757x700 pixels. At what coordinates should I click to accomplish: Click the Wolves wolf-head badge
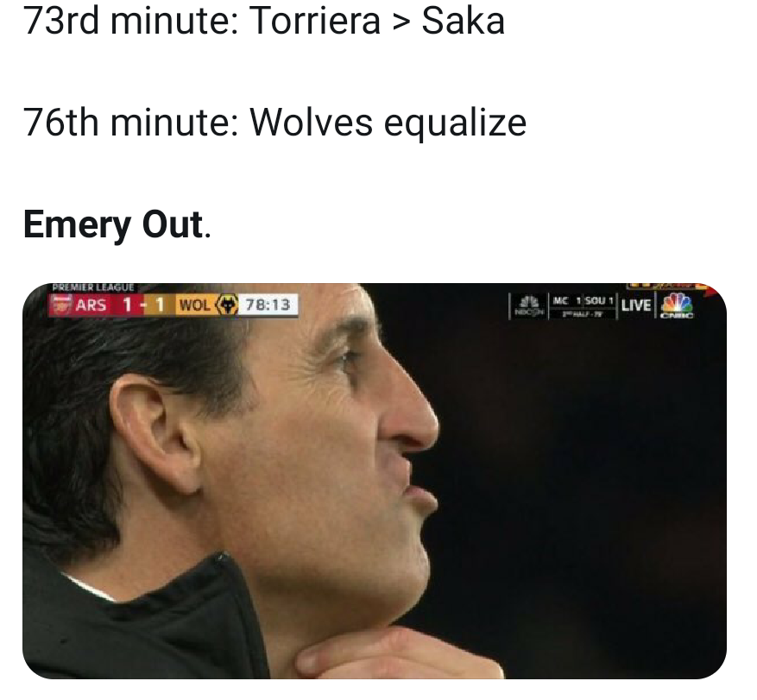coord(227,305)
